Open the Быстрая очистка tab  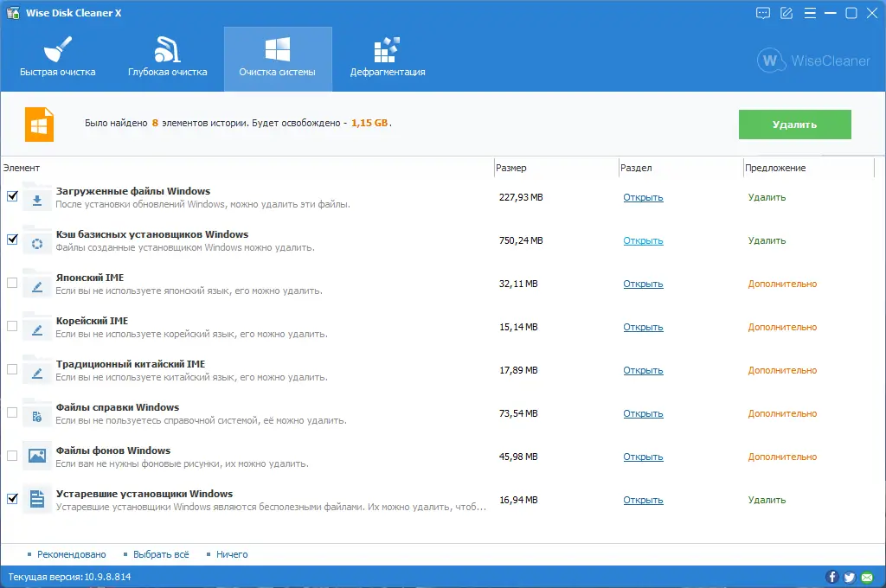click(x=58, y=59)
